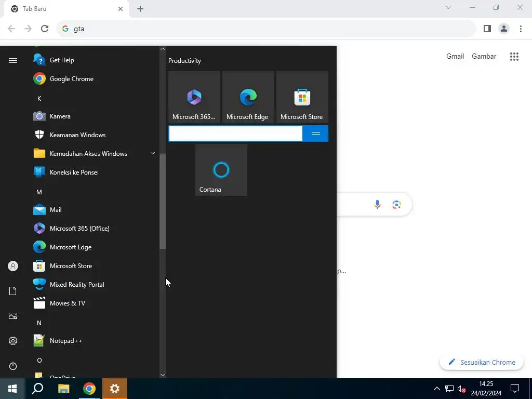Click the Microsoft Store pinned tile
The image size is (532, 399).
pyautogui.click(x=302, y=97)
